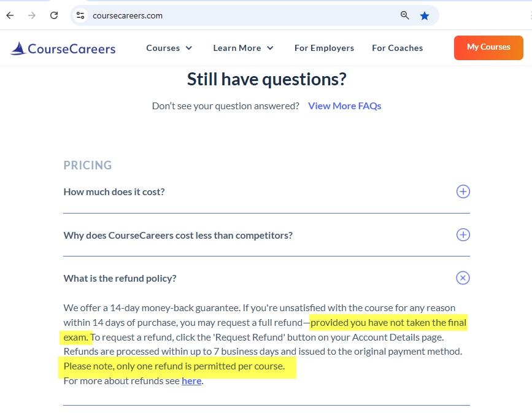532x413 pixels.
Task: Open the Learn More dropdown menu
Action: [243, 48]
